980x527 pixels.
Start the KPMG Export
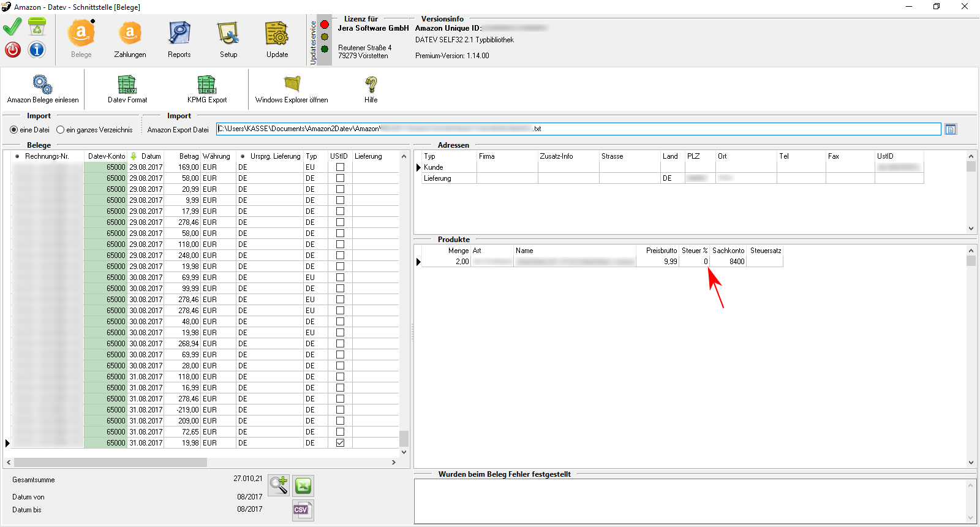coord(207,85)
